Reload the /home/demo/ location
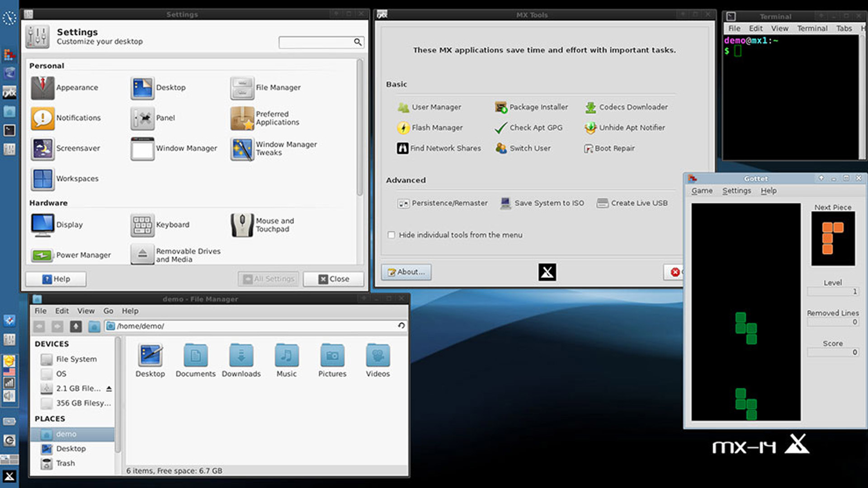The image size is (868, 488). [401, 326]
